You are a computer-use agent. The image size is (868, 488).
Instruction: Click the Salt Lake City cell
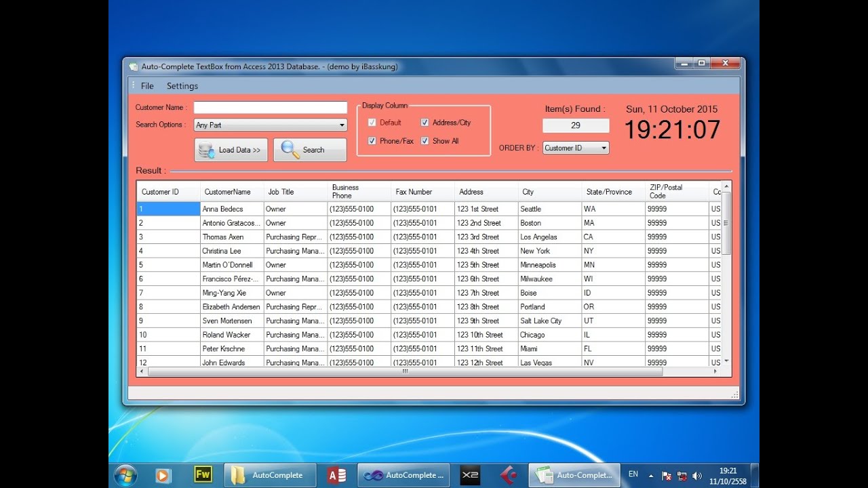(550, 321)
